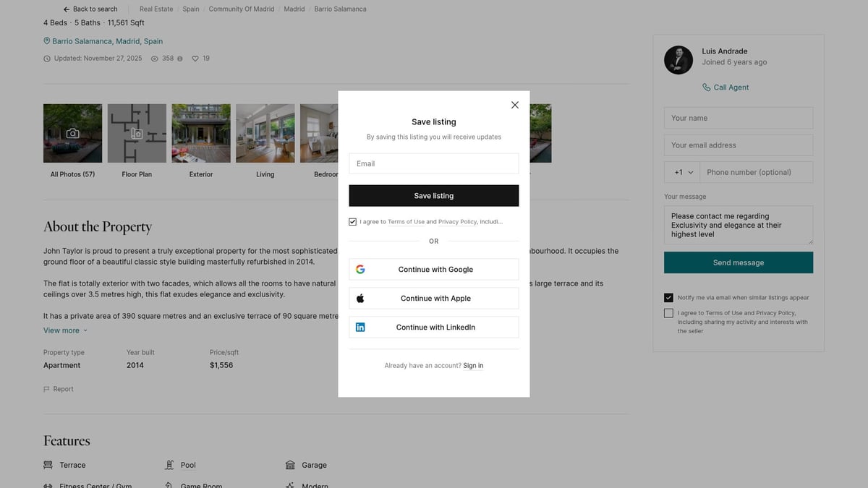The width and height of the screenshot is (868, 488).
Task: Go back via Back to search
Action: [90, 9]
